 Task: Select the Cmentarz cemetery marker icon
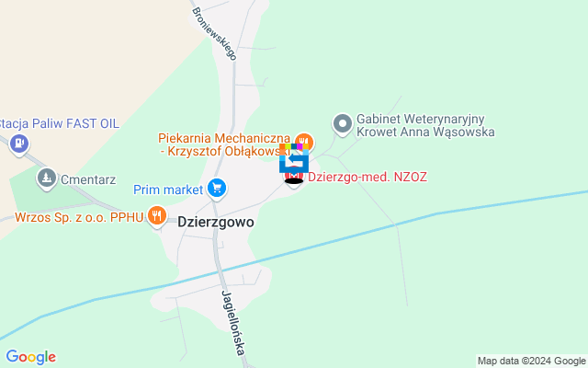pyautogui.click(x=47, y=178)
